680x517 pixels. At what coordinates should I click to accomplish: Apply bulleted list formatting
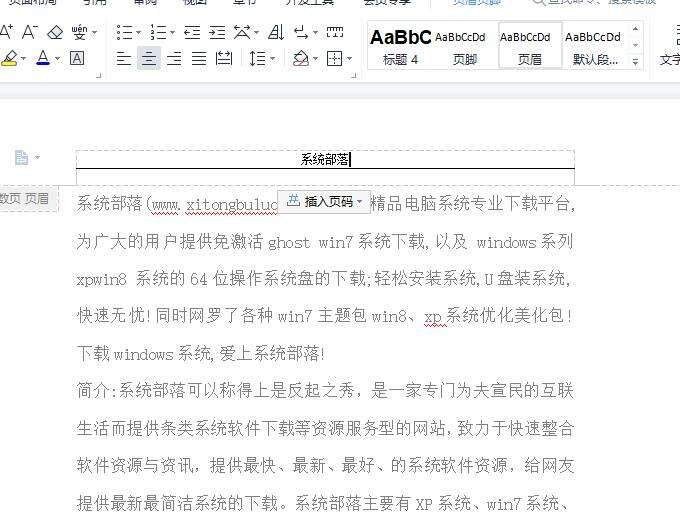coord(125,32)
